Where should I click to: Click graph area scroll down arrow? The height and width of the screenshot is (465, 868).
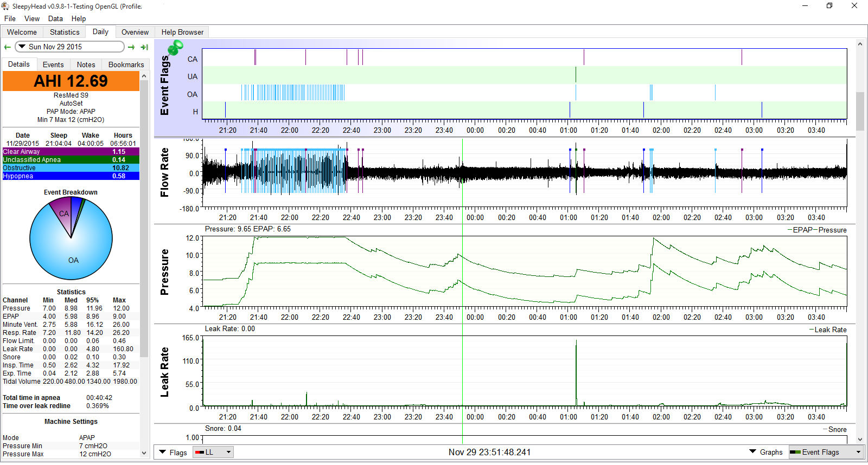click(x=860, y=440)
